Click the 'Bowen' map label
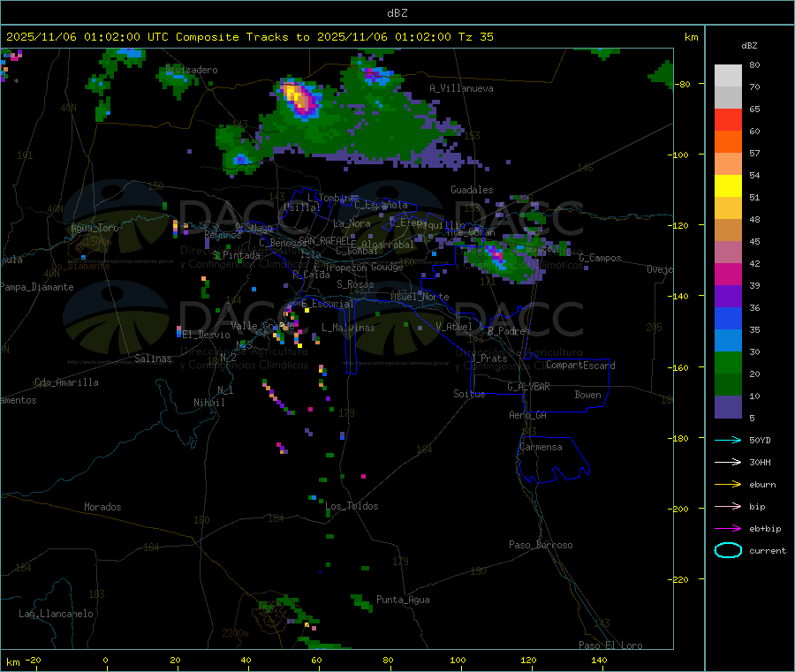This screenshot has height=672, width=795. [588, 395]
